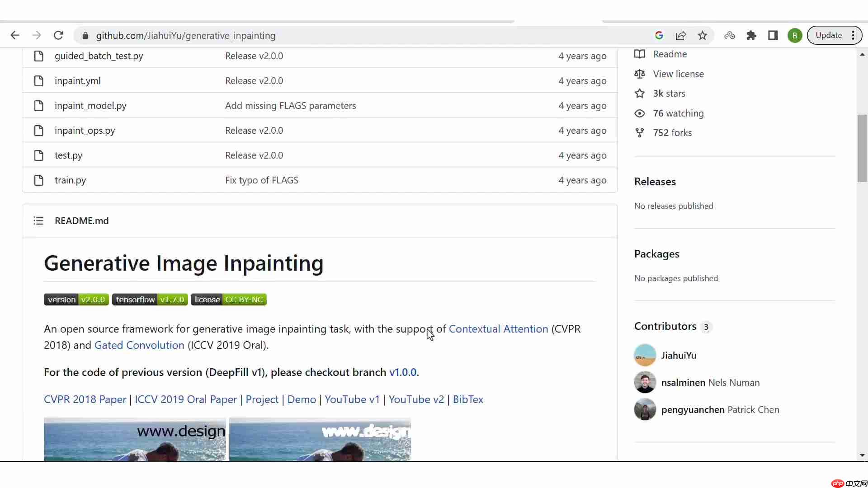This screenshot has width=868, height=488.
Task: Click the file icon beside guided_batch_test.py
Action: (39, 56)
